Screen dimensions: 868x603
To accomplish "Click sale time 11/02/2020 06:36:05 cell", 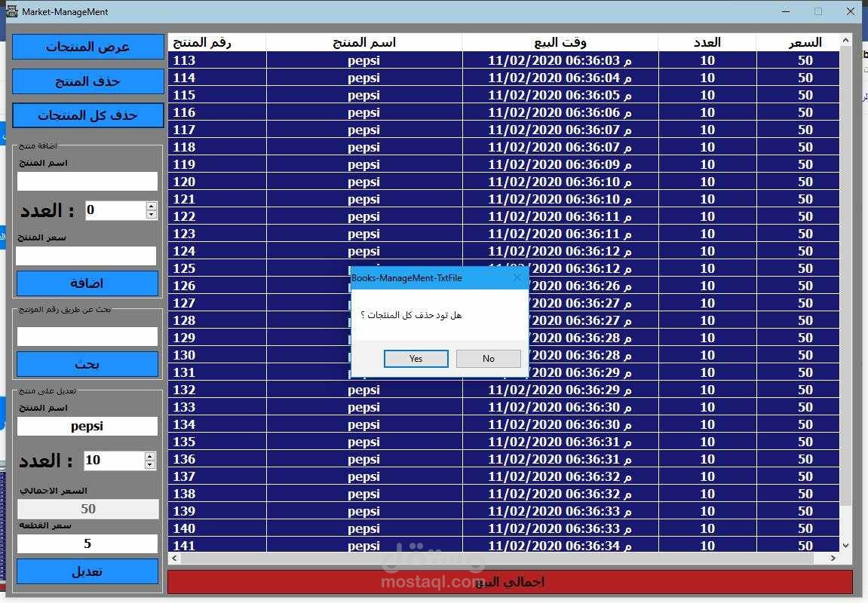I will (560, 95).
